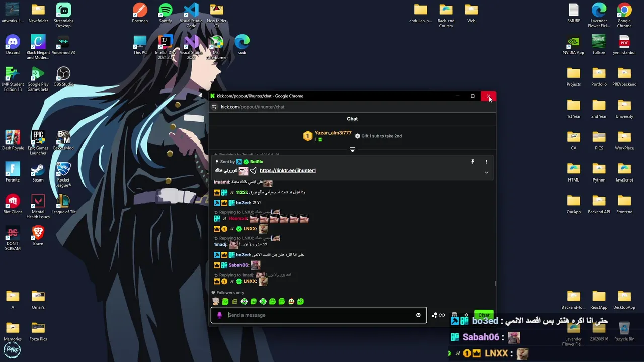Click Followers only label

pos(230,293)
